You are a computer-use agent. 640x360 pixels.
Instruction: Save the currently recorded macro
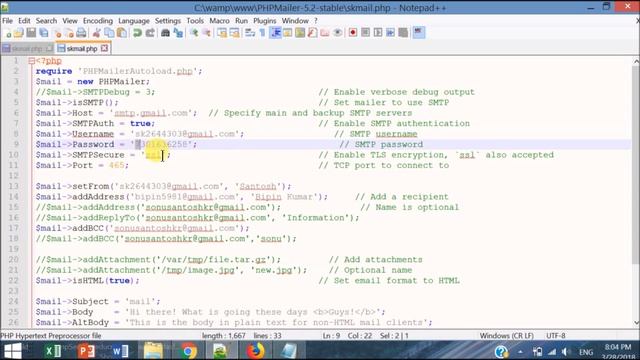pyautogui.click(x=403, y=33)
